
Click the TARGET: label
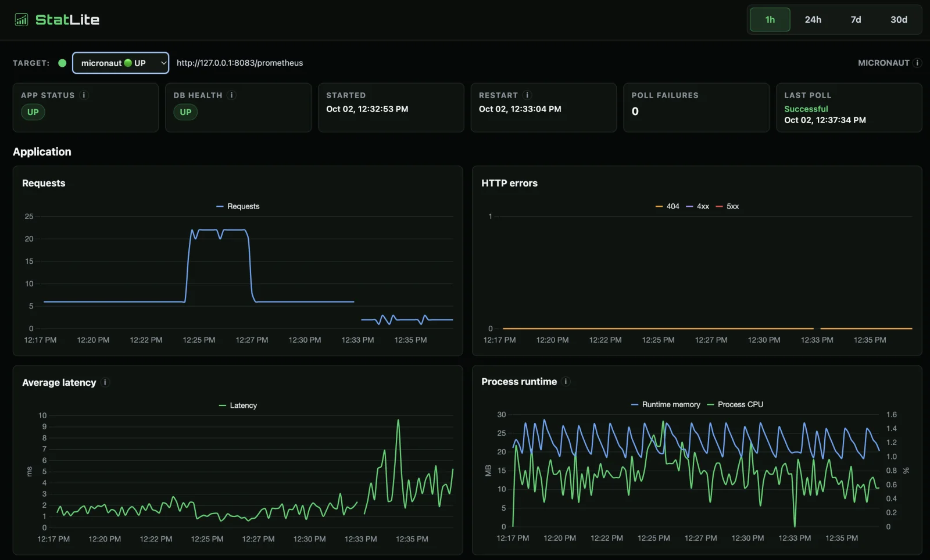[31, 63]
